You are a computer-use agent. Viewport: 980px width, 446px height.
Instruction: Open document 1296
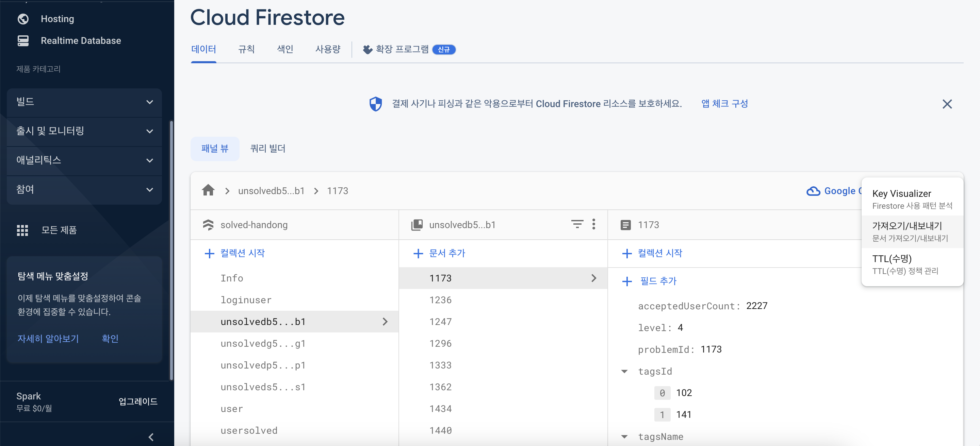pos(503,343)
